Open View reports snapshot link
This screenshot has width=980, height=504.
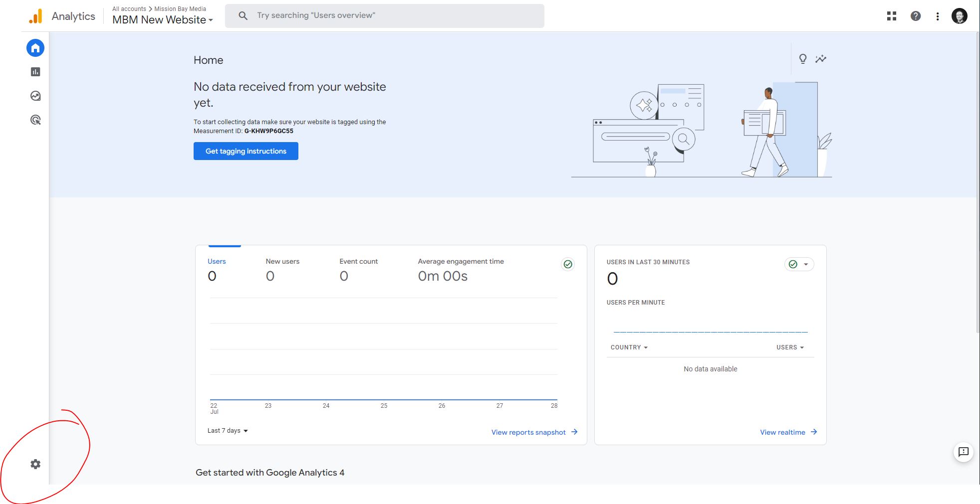pos(534,432)
